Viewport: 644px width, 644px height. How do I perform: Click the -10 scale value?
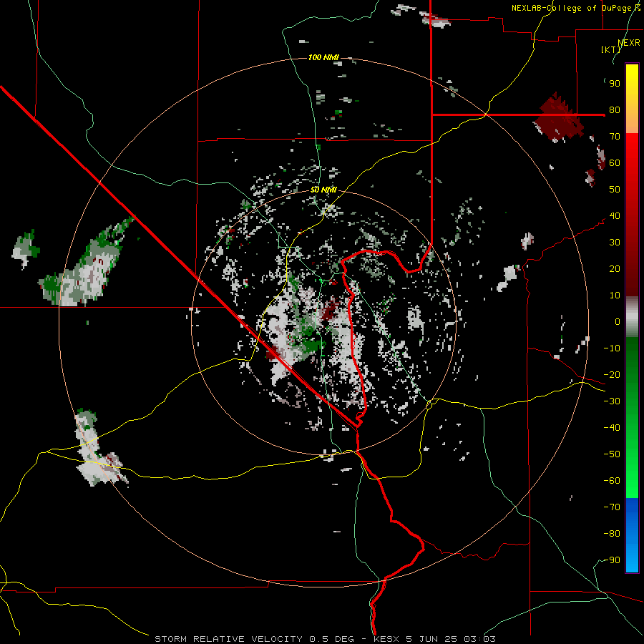coord(612,348)
